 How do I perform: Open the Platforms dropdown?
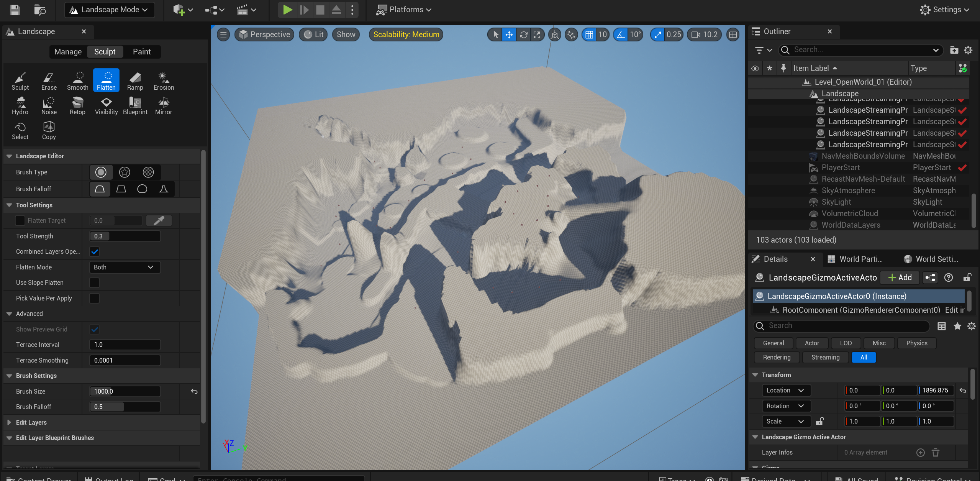pos(404,10)
